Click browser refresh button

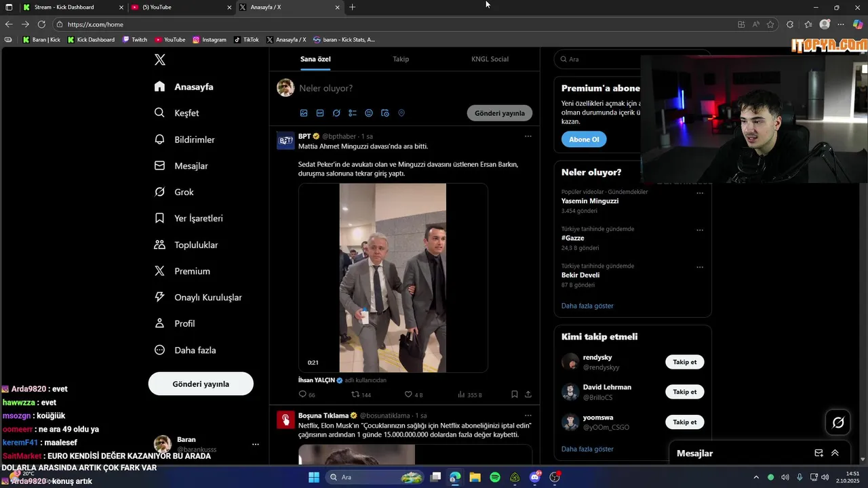[41, 24]
